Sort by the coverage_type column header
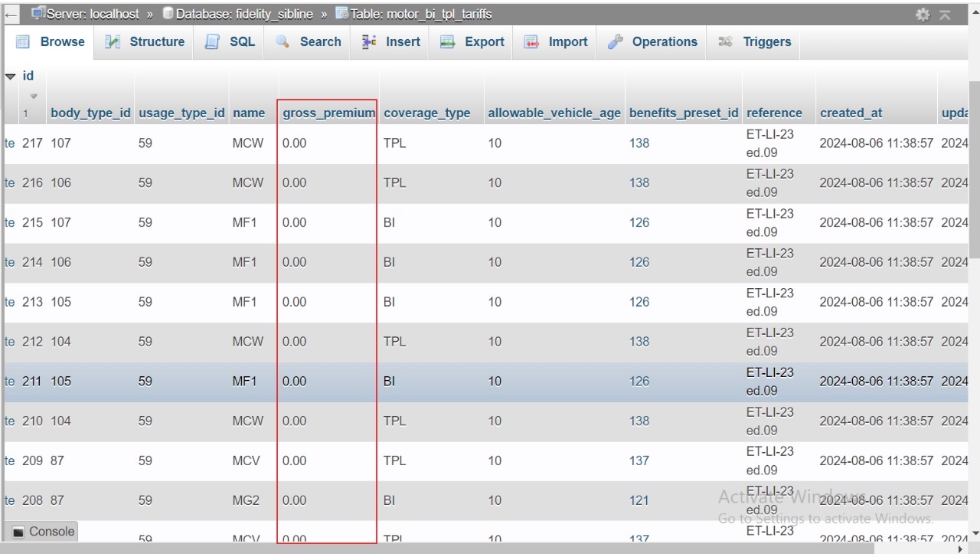Image resolution: width=980 pixels, height=554 pixels. pos(427,113)
